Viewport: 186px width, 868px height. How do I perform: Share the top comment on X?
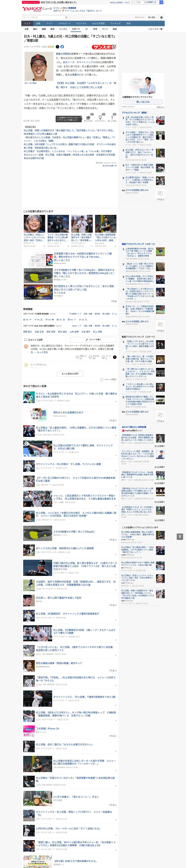tap(115, 357)
